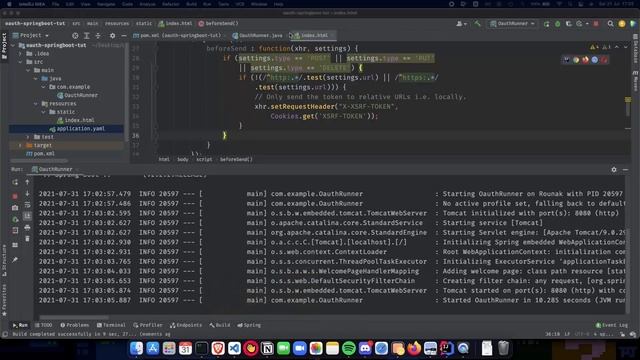
Task: Clear console with the trash icon
Action: click(27, 239)
